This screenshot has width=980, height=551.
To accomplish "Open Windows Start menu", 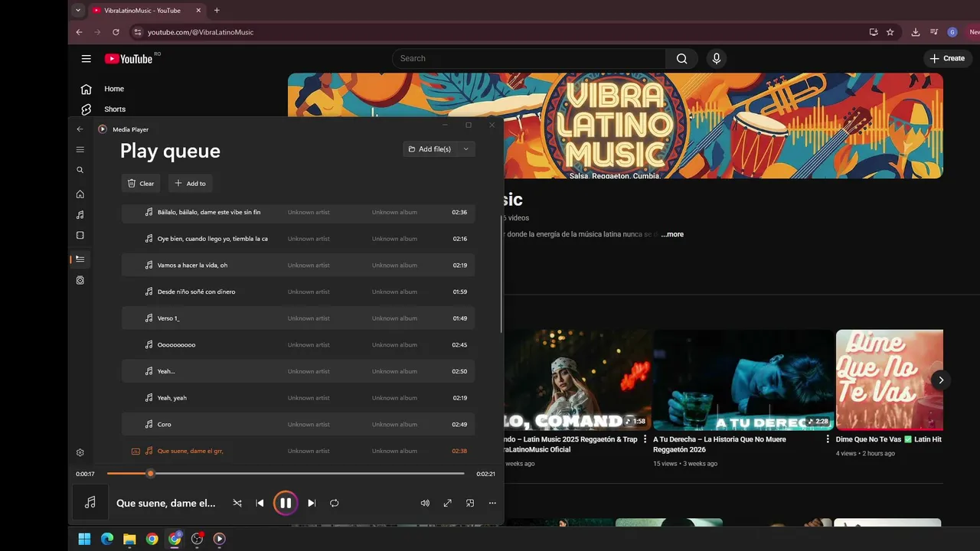I will tap(84, 539).
